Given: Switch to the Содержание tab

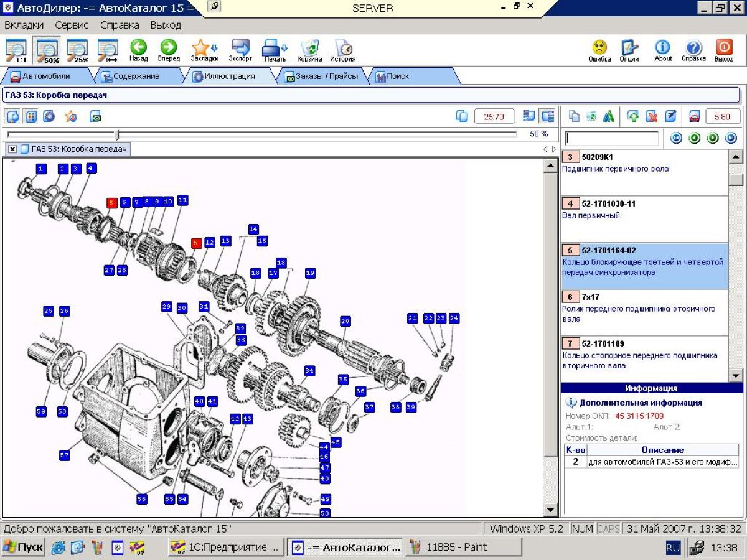Looking at the screenshot, I should 136,77.
